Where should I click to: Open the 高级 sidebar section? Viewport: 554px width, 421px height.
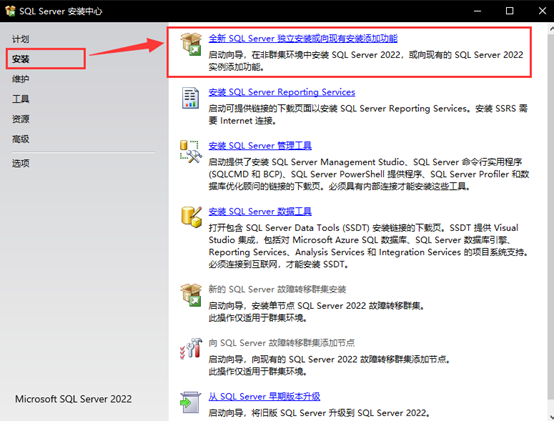20,139
